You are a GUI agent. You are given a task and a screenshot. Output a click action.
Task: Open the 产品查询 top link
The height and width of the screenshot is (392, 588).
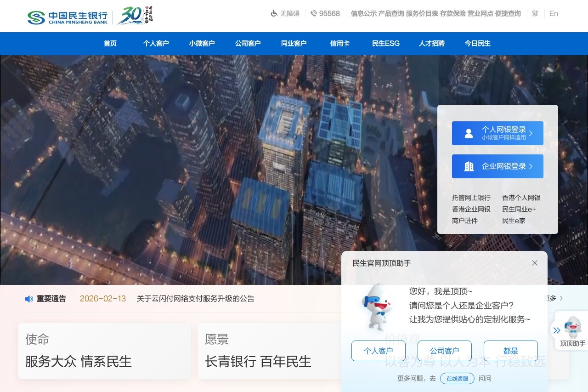tap(391, 13)
